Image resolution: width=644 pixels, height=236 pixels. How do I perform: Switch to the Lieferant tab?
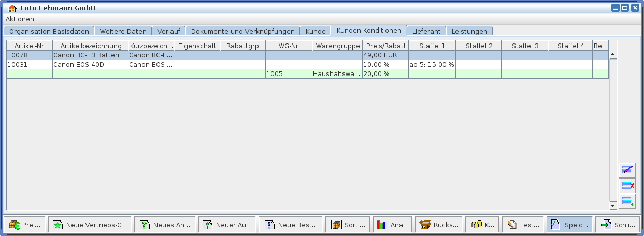(426, 31)
